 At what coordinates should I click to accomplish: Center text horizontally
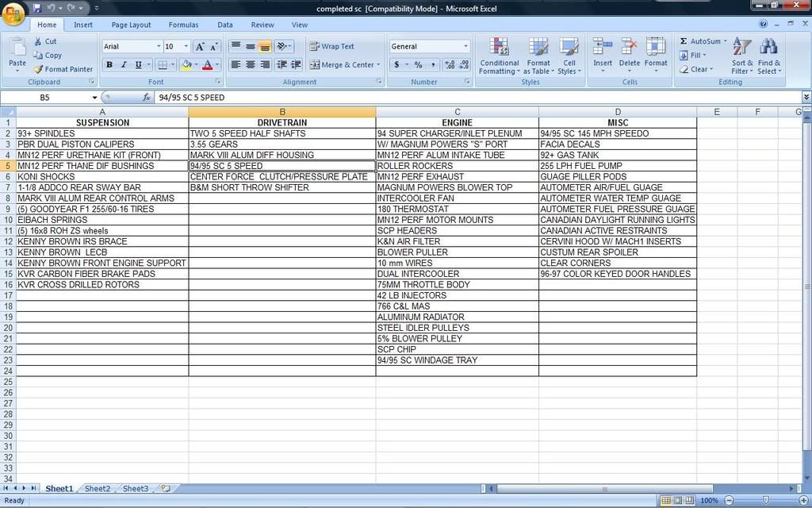(x=250, y=65)
